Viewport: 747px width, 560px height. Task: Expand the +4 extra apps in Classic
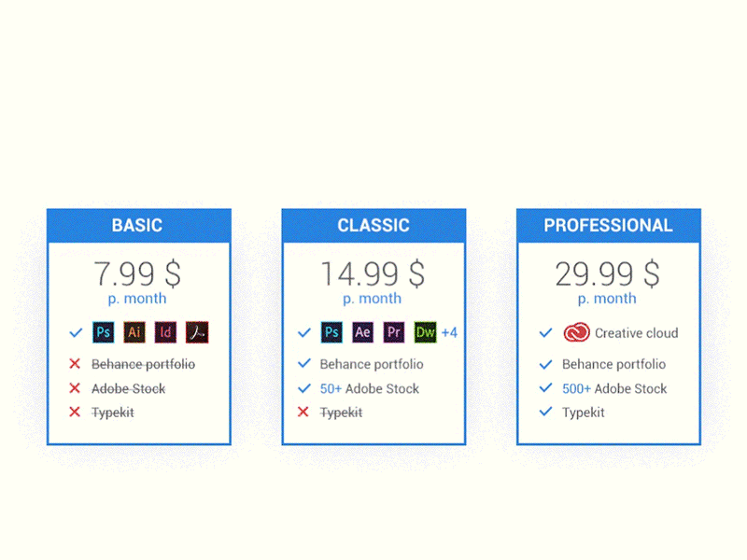click(x=450, y=332)
